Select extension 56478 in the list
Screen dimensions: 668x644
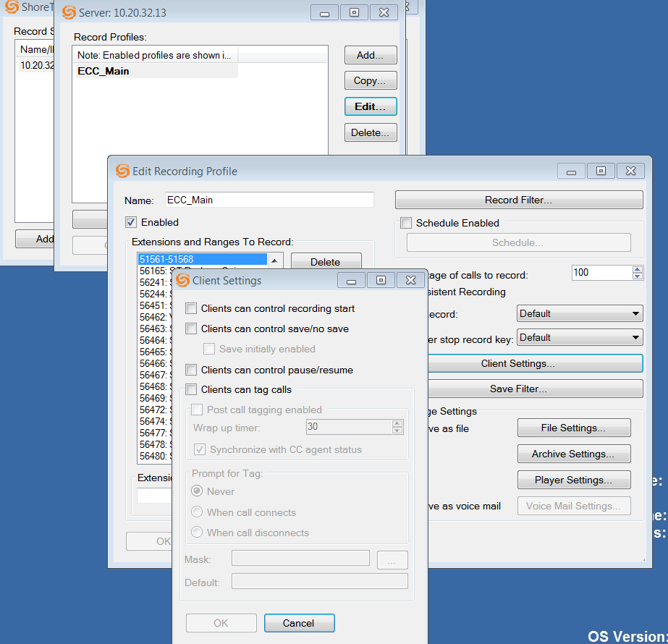156,444
